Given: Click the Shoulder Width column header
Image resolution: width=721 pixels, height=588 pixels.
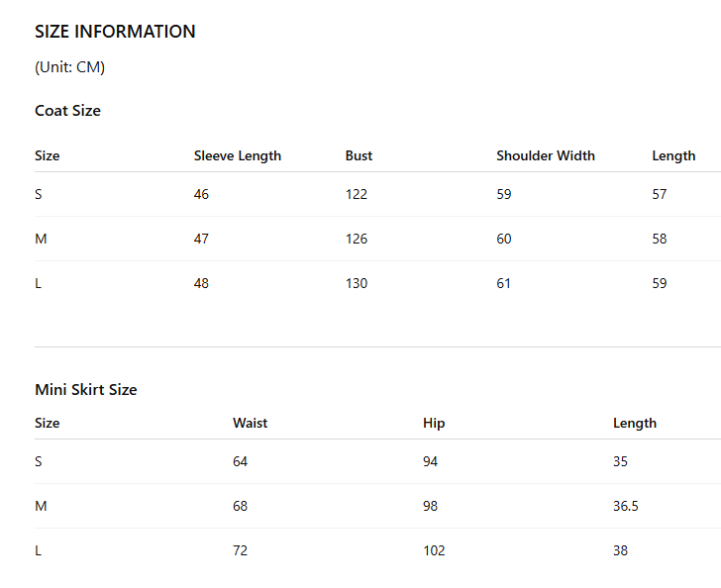Looking at the screenshot, I should pyautogui.click(x=546, y=155).
